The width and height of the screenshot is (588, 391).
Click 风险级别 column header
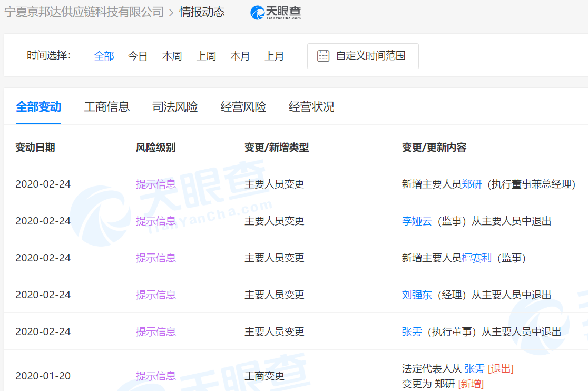coord(155,148)
